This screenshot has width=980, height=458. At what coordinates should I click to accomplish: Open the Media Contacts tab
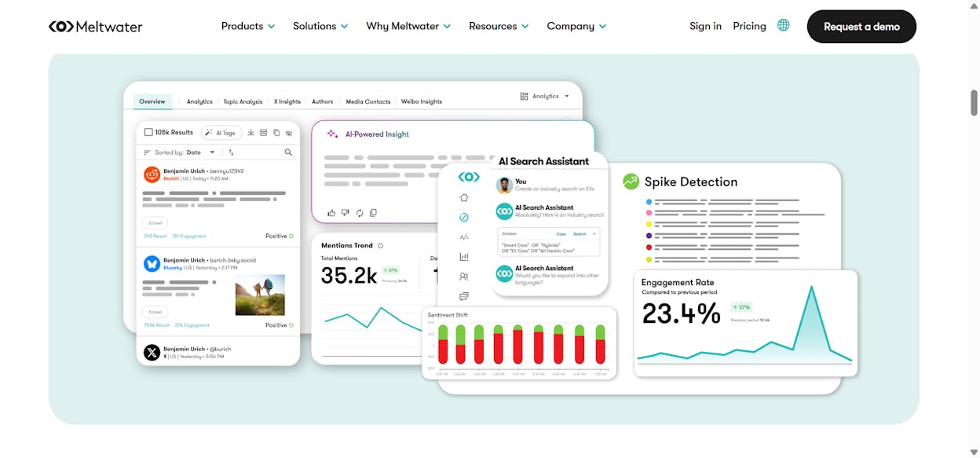click(x=368, y=101)
